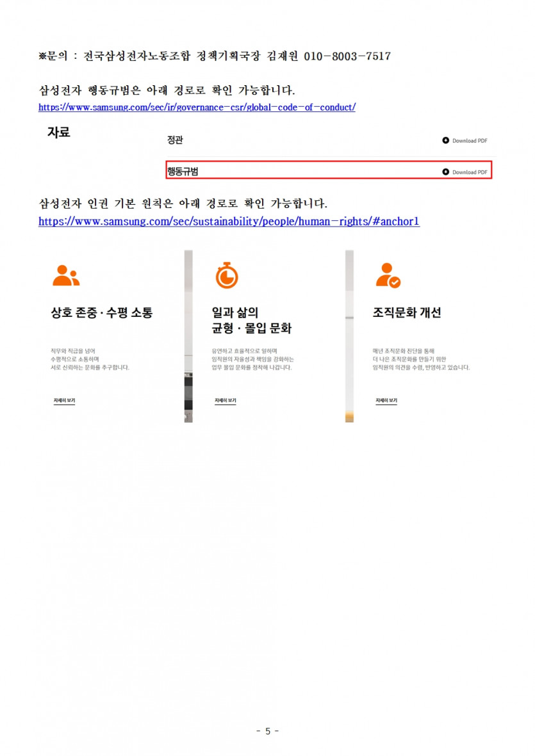Click Download PDF text next to 정관

(x=470, y=141)
